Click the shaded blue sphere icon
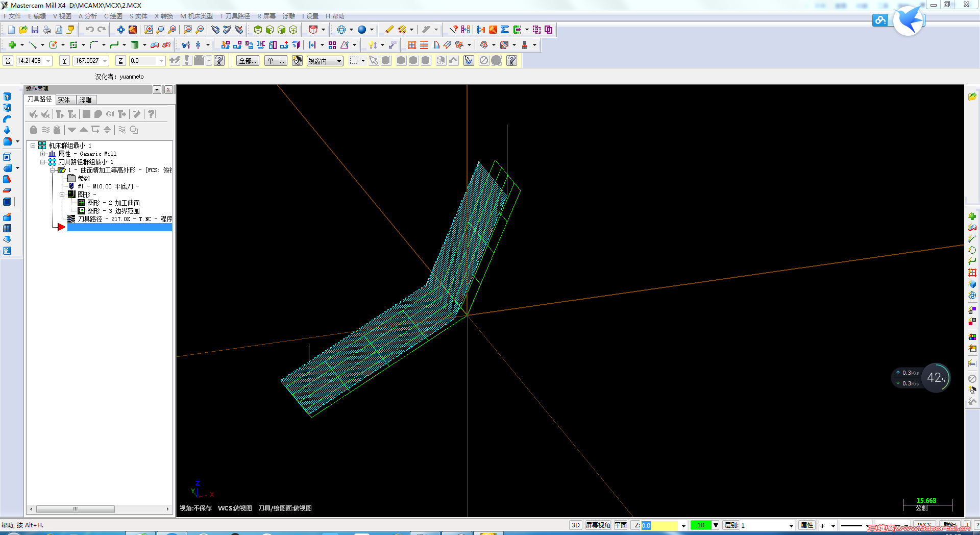Viewport: 980px width, 535px height. 362,30
